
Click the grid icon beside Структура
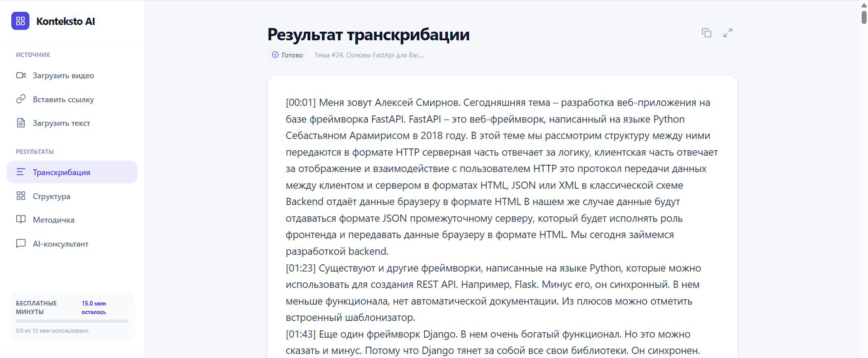coord(21,196)
